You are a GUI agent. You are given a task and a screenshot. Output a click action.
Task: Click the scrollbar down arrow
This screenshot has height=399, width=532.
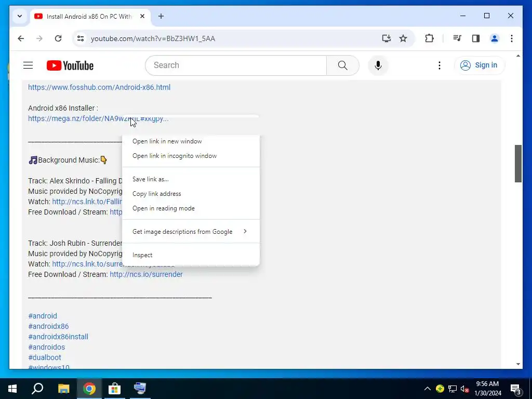(518, 364)
